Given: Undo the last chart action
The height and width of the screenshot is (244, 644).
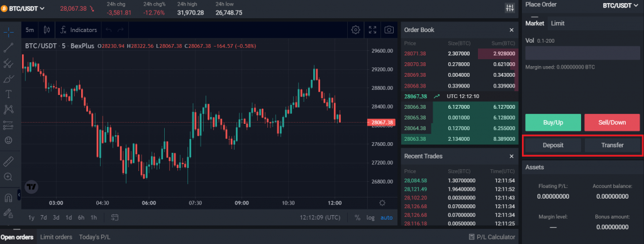Looking at the screenshot, I should pos(108,30).
